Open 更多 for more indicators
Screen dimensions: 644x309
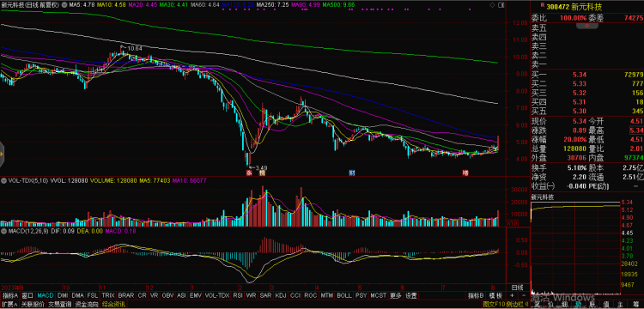point(396,295)
